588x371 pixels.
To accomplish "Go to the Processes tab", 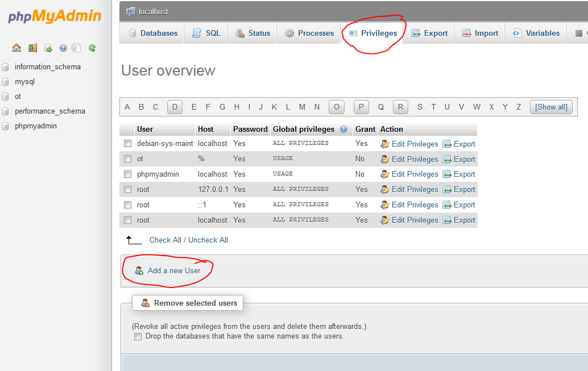I will click(x=309, y=33).
